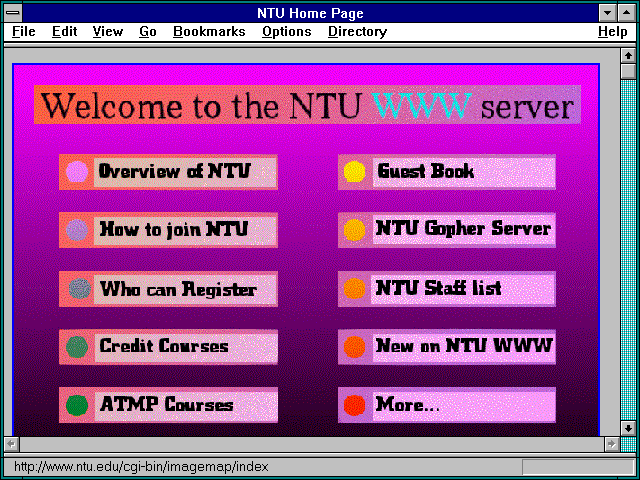Image resolution: width=640 pixels, height=480 pixels.
Task: Click the Welcome to the NTU WWW server banner
Action: 307,104
